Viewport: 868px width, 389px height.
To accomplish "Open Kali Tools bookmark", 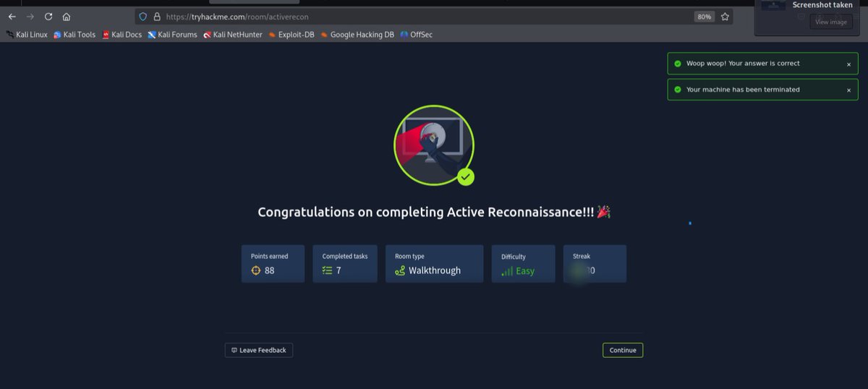I will click(x=75, y=34).
